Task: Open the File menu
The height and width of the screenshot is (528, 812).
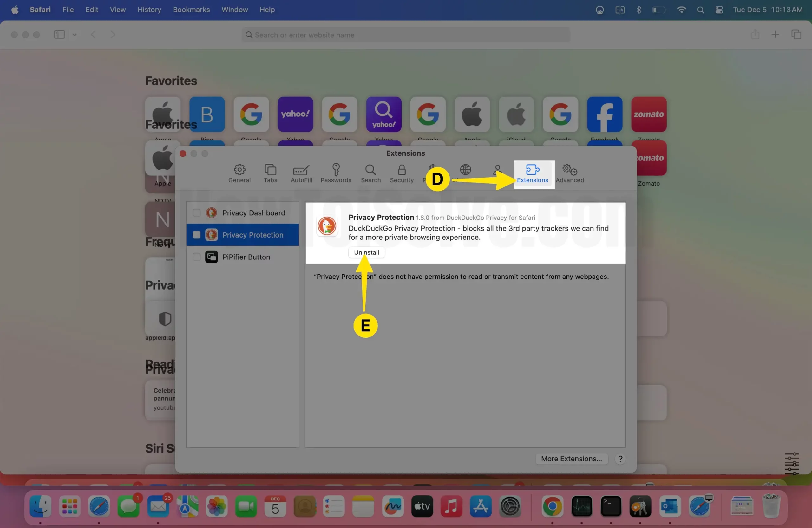Action: (68, 10)
